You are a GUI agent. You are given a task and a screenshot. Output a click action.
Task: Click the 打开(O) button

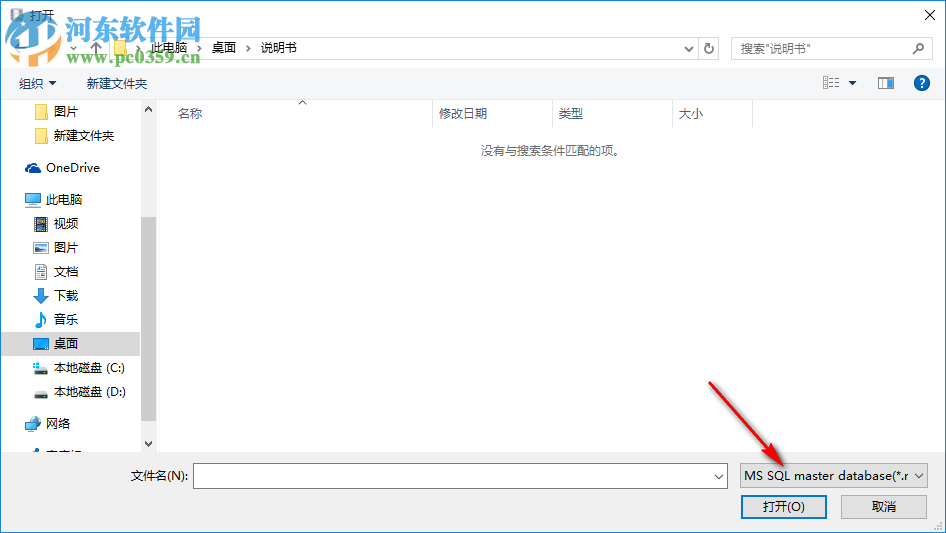click(x=784, y=506)
